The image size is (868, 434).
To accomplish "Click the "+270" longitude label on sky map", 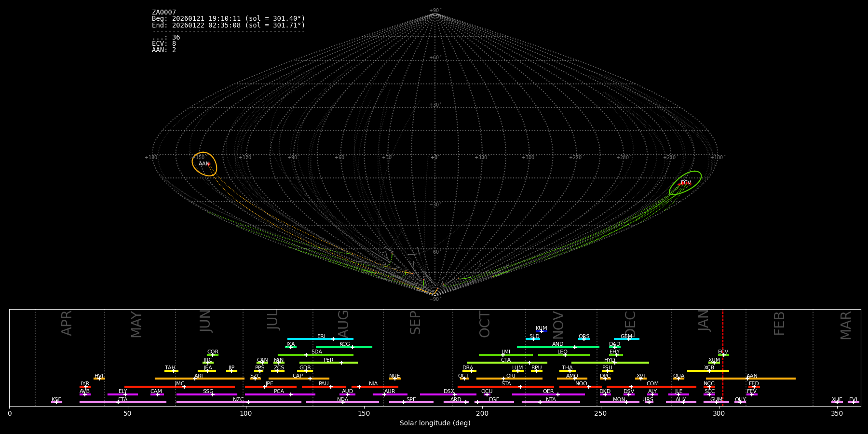I will 575,158.
